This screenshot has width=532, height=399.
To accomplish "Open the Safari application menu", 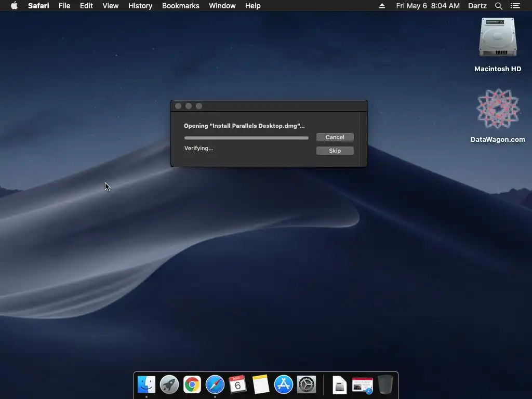I will pos(38,6).
